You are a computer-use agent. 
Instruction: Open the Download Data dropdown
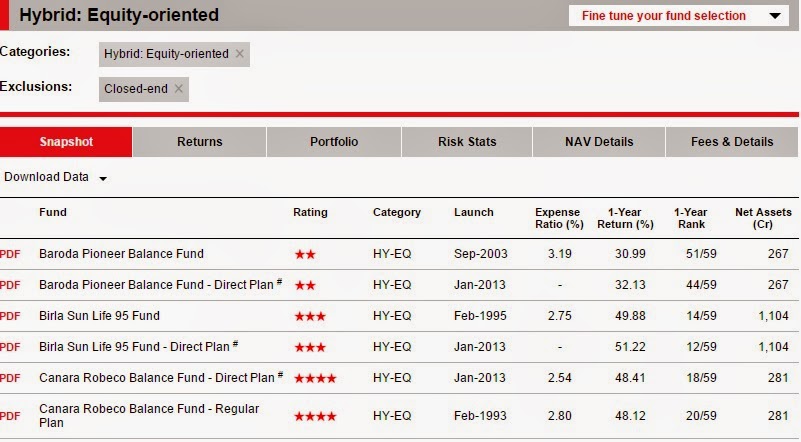click(55, 178)
